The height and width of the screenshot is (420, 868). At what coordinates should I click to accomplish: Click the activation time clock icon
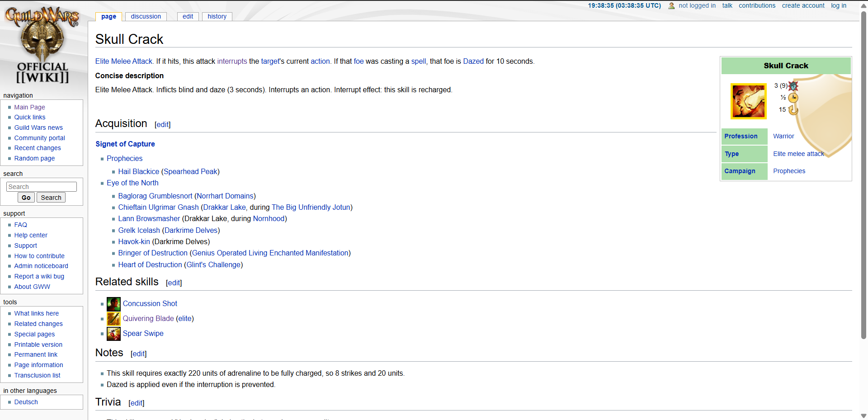793,98
